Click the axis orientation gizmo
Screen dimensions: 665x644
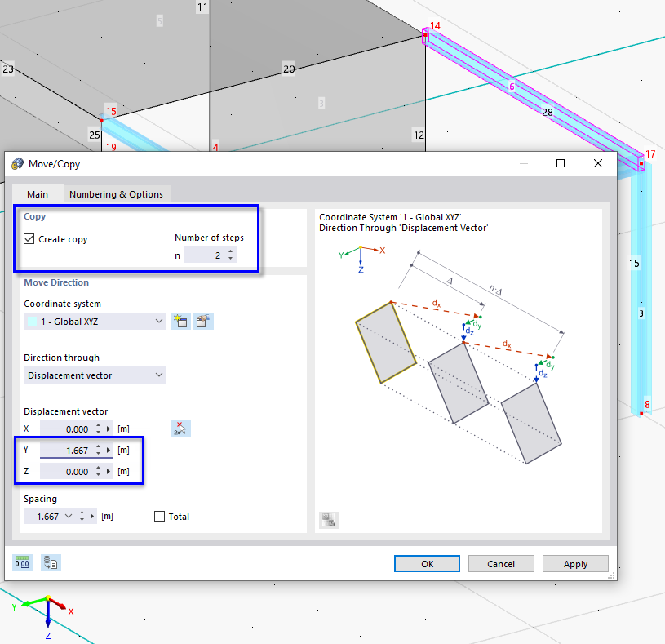(44, 615)
